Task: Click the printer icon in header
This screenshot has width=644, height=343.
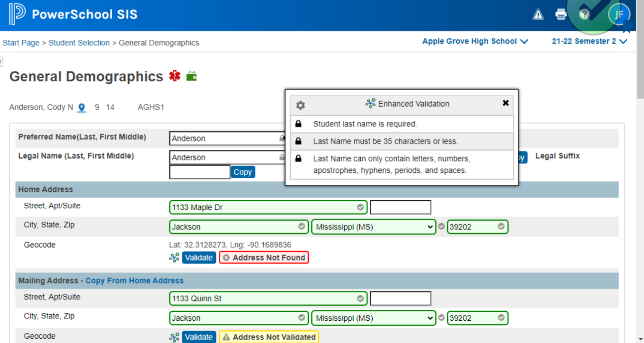Action: [561, 14]
